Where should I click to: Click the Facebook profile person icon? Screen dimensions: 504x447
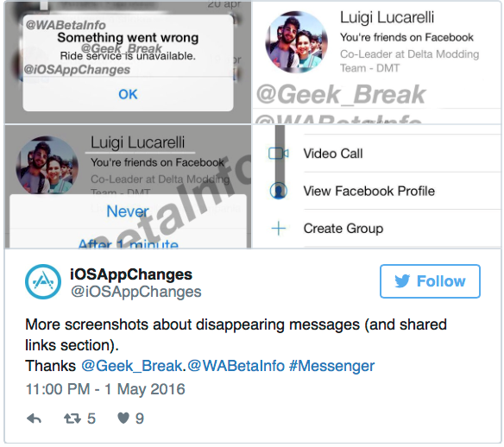click(279, 191)
